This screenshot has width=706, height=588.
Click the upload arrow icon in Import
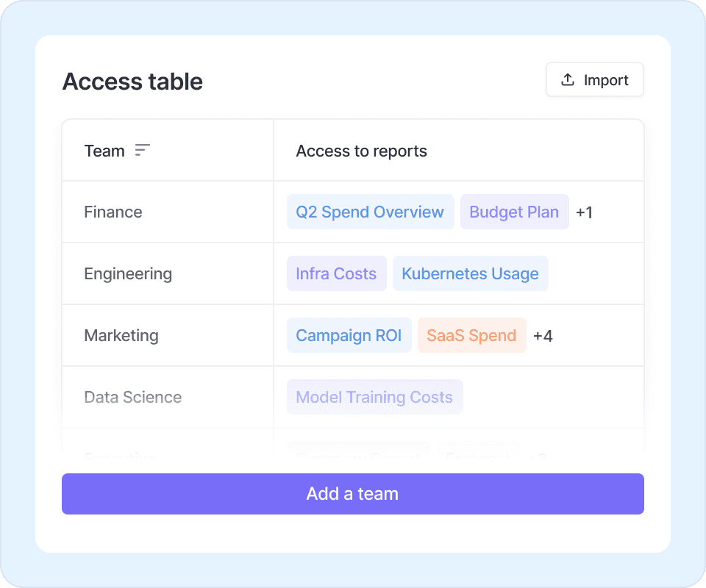pos(568,80)
